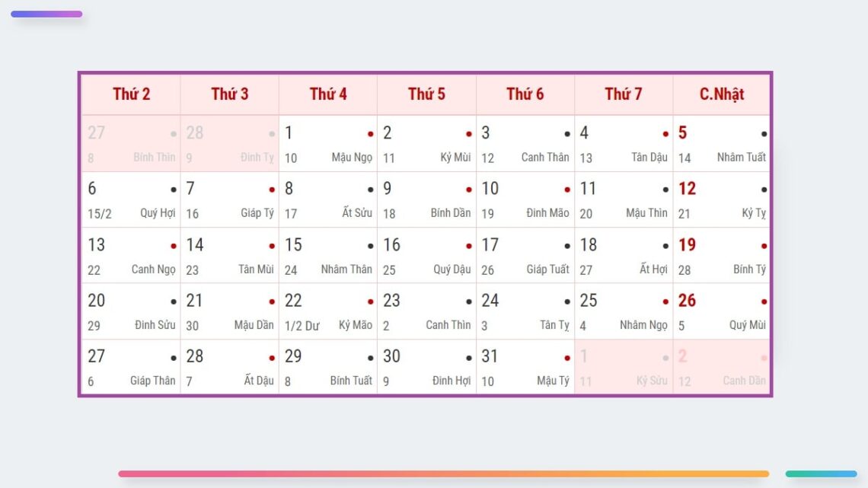The height and width of the screenshot is (488, 868).
Task: Click the purple bar at top left
Action: click(x=46, y=14)
